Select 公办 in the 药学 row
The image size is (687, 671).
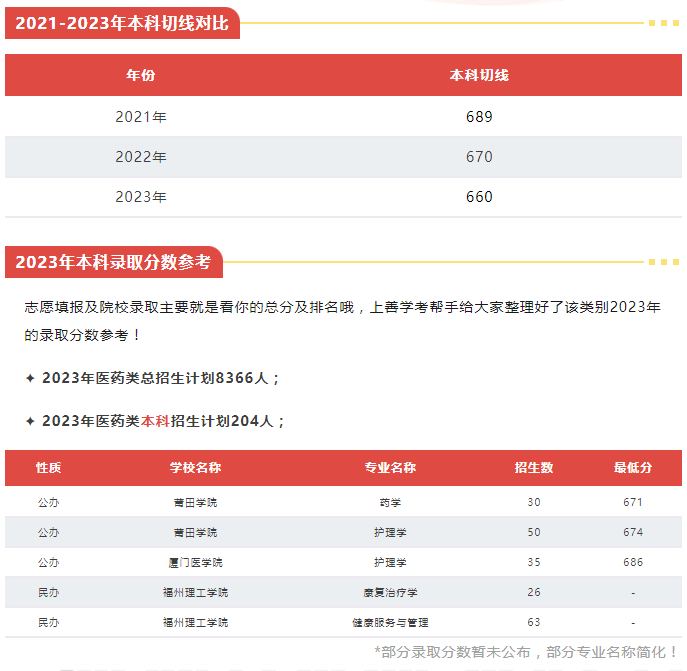point(48,502)
